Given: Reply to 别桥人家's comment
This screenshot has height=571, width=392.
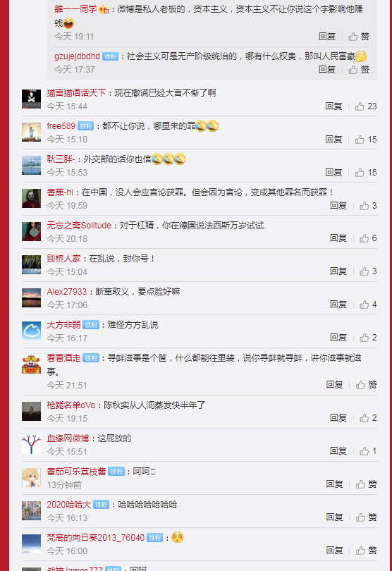Looking at the screenshot, I should 338,271.
